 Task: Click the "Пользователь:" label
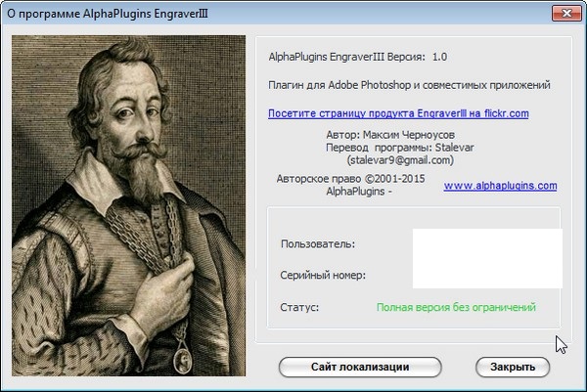(x=318, y=244)
